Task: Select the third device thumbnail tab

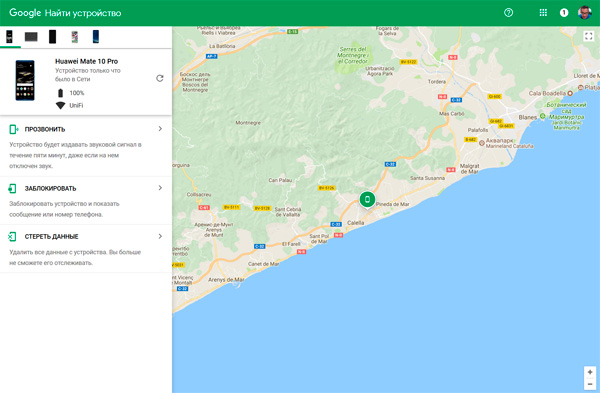Action: tap(52, 37)
